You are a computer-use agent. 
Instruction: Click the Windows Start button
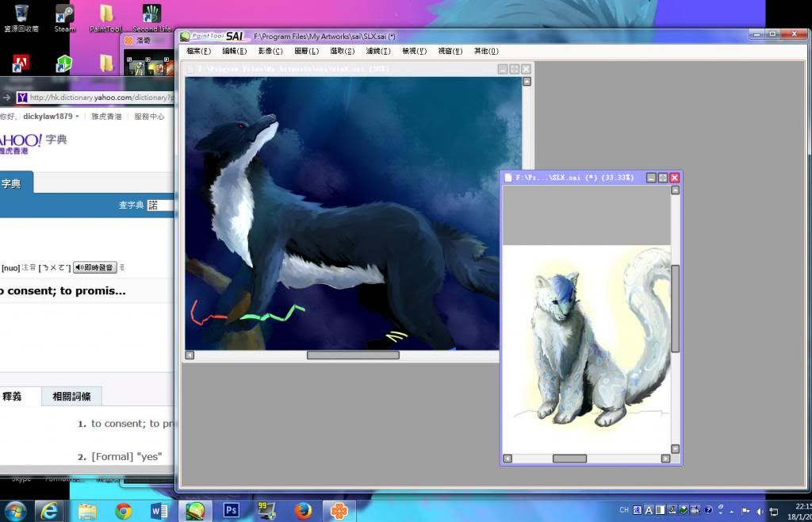[14, 511]
